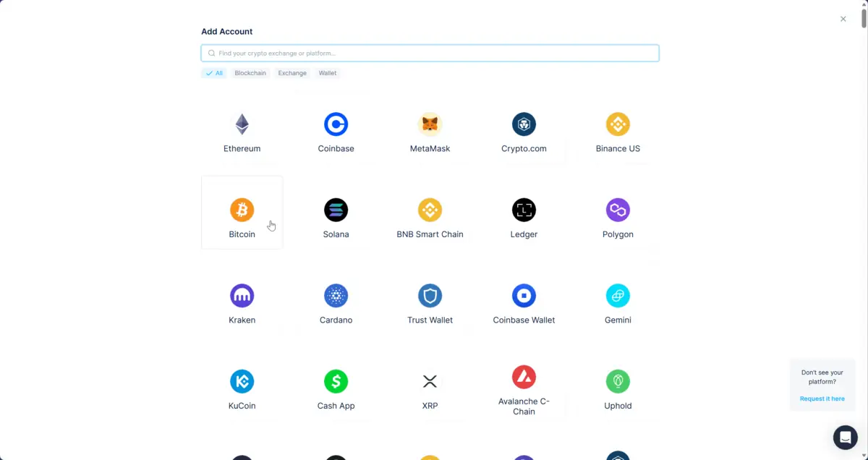Toggle the Wallet filter
Viewport: 868px width, 460px height.
tap(327, 72)
